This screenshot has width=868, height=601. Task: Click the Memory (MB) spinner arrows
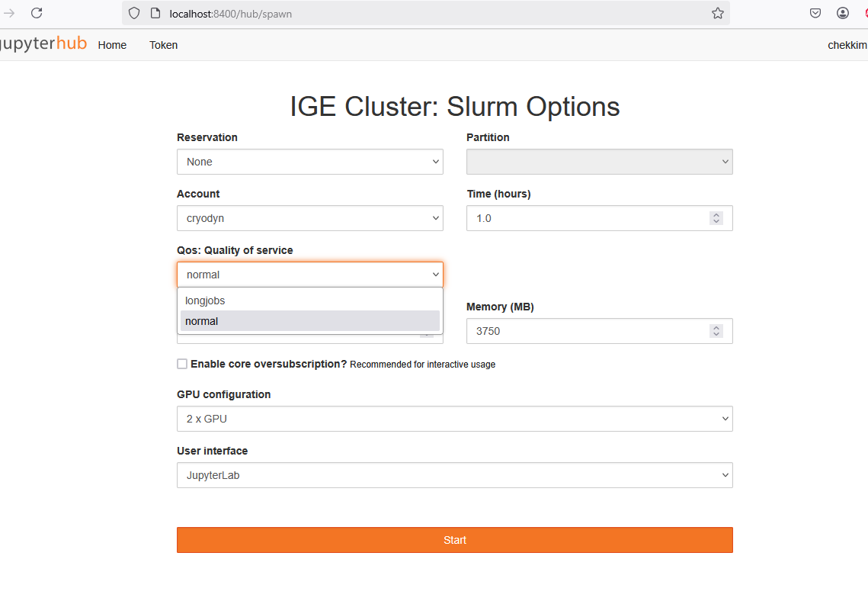[716, 331]
